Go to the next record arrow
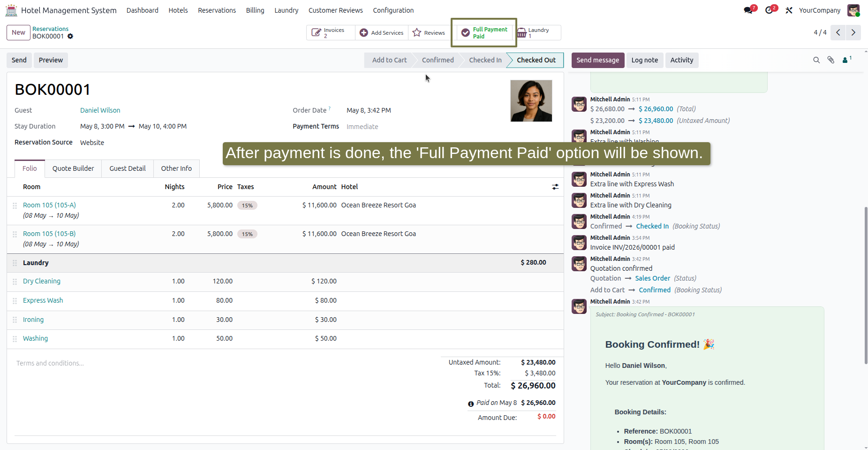The height and width of the screenshot is (450, 868). point(853,32)
